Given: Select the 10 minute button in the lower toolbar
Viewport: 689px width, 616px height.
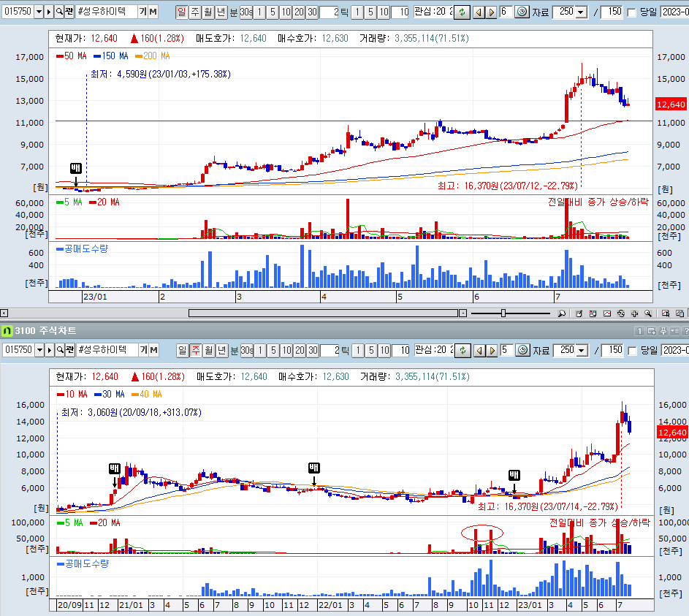Looking at the screenshot, I should click(x=287, y=350).
